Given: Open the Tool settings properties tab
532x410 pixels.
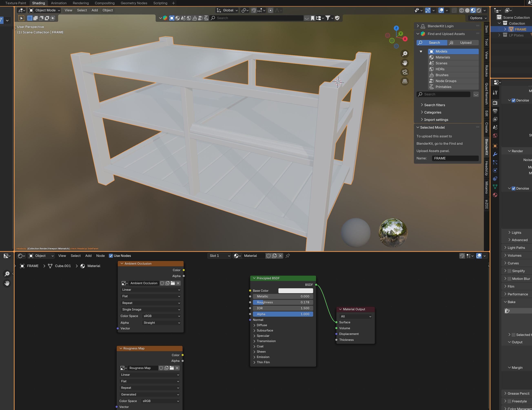Looking at the screenshot, I should coord(495,93).
